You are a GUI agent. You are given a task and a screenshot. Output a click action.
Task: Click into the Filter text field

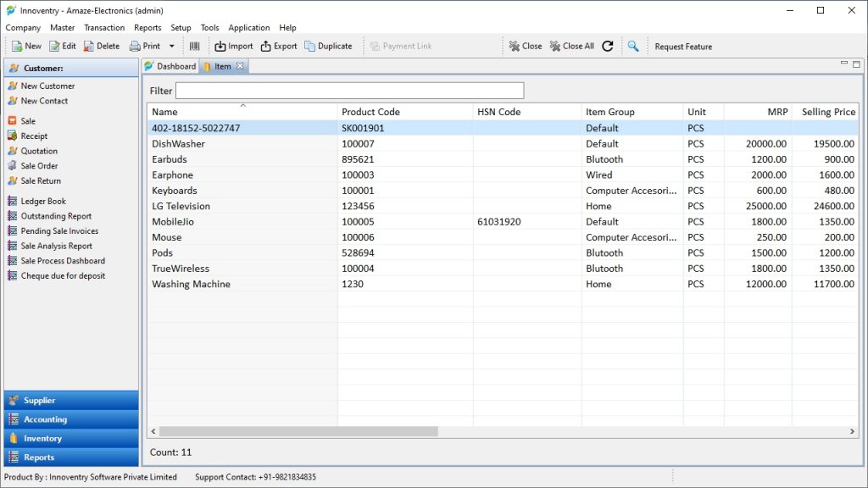pyautogui.click(x=349, y=91)
